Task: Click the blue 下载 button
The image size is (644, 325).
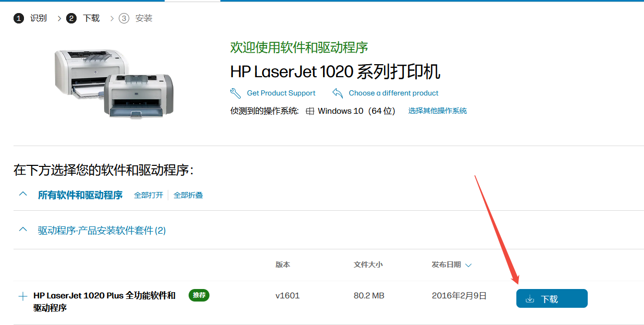Action: 552,298
